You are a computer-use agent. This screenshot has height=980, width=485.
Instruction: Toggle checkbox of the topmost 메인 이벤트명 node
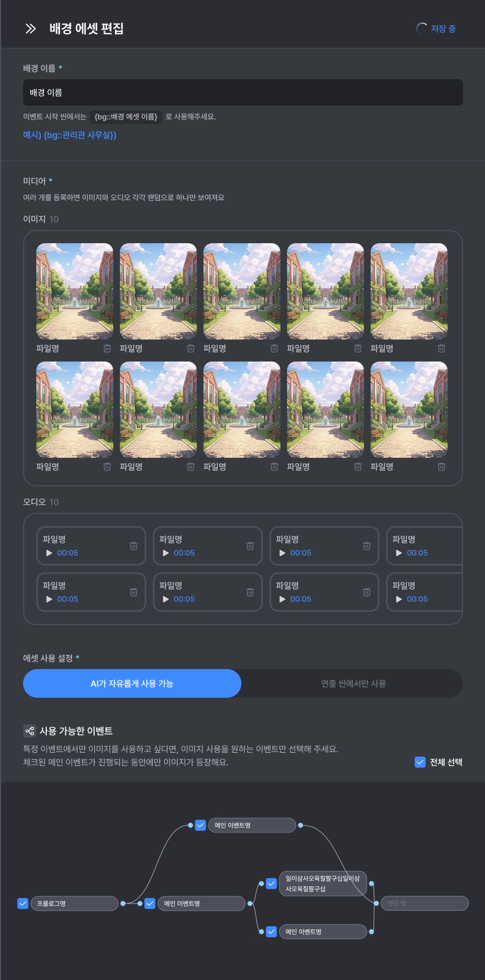pyautogui.click(x=200, y=825)
